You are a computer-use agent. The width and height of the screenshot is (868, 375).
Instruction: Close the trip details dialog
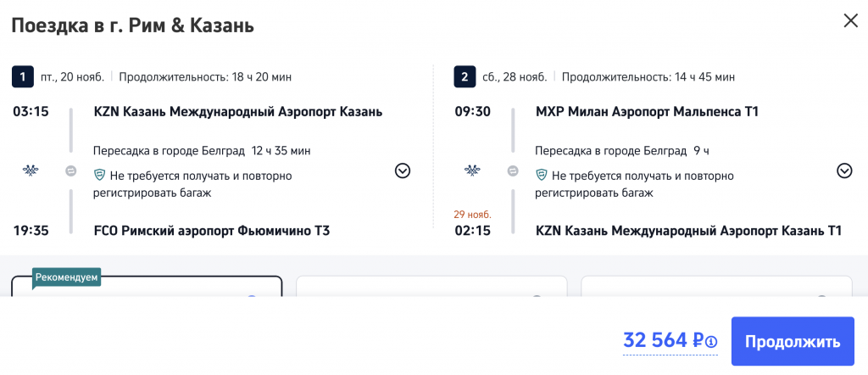coord(850,21)
